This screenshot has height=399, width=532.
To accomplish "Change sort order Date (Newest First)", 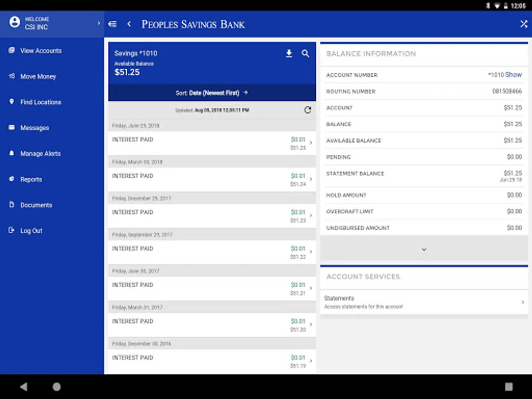I will pos(212,93).
